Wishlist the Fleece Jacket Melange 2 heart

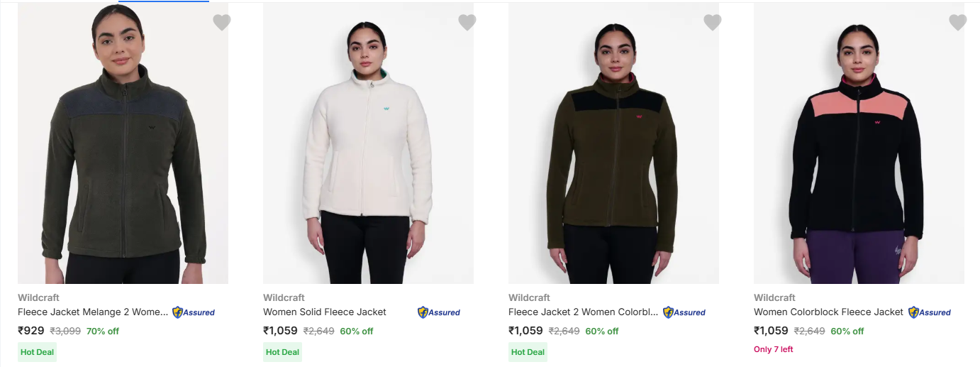(222, 23)
